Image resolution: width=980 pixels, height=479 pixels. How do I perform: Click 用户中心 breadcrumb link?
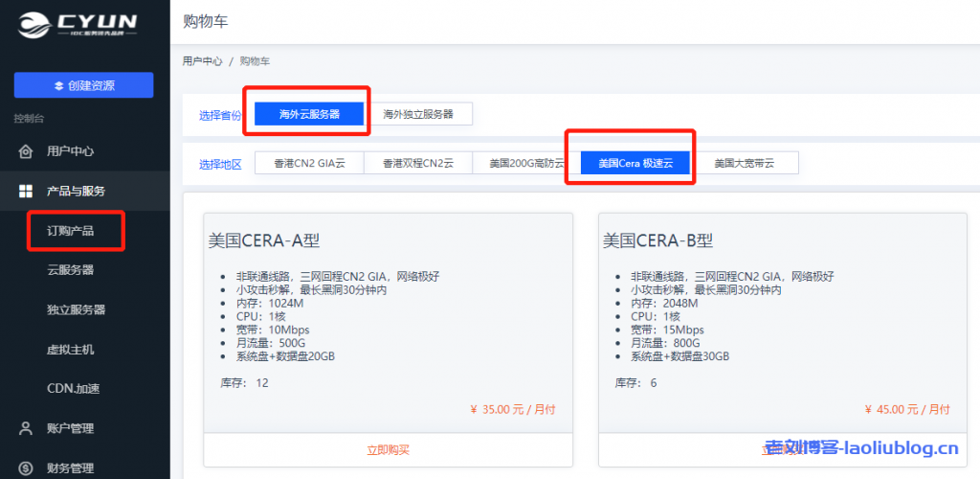[202, 61]
